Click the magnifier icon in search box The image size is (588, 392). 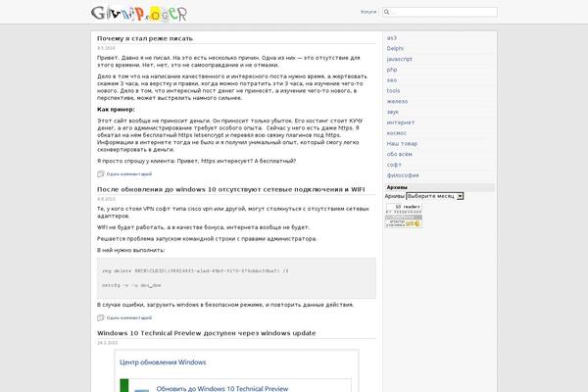point(387,12)
